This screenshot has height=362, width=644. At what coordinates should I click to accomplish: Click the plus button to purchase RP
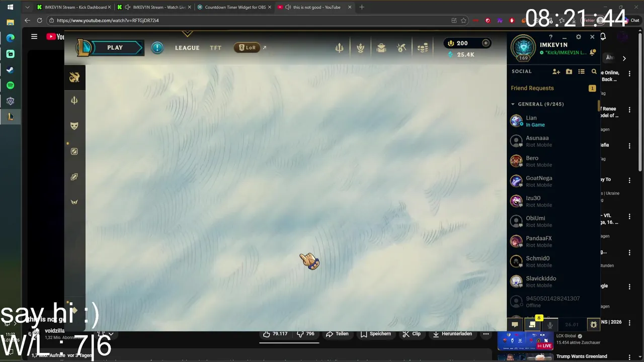(x=486, y=43)
